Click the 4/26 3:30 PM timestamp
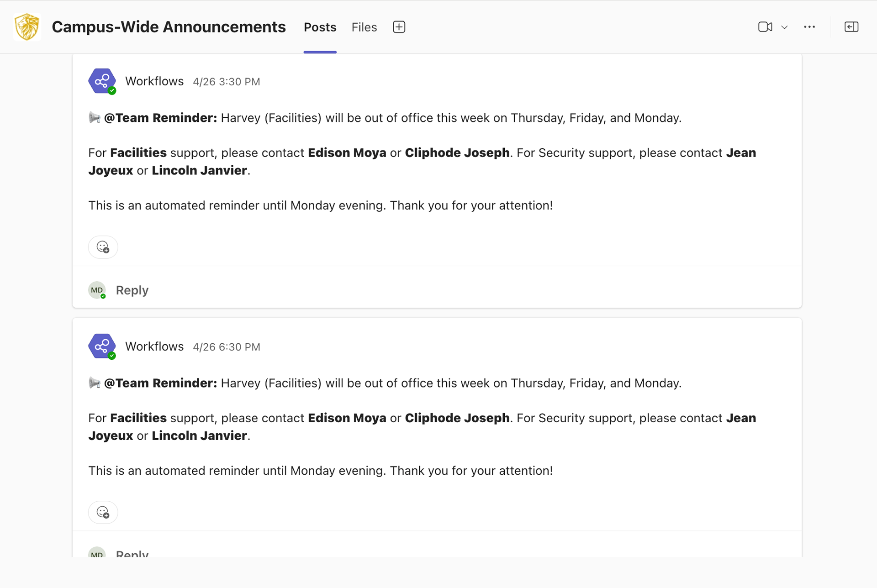877x588 pixels. coord(226,82)
